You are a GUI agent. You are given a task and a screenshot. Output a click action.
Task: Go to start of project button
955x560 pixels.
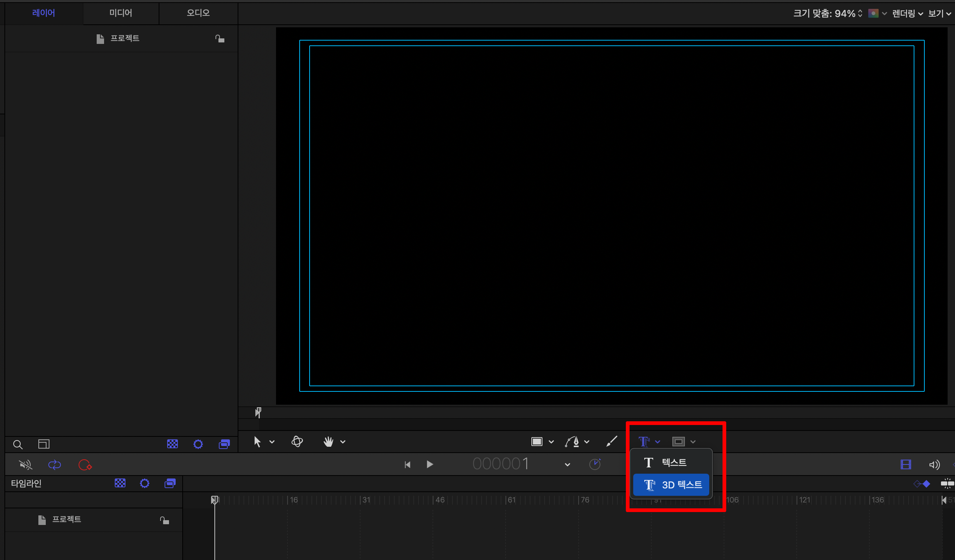407,464
